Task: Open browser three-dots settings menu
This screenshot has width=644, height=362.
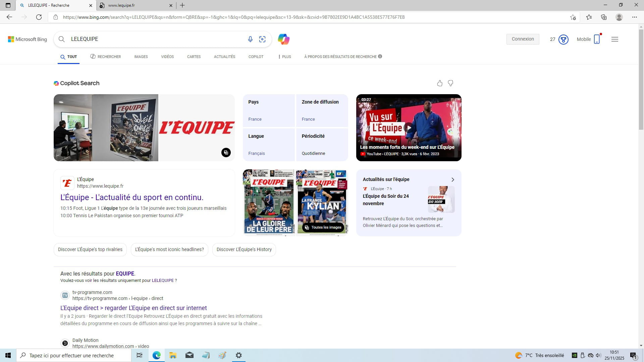Action: pyautogui.click(x=634, y=17)
